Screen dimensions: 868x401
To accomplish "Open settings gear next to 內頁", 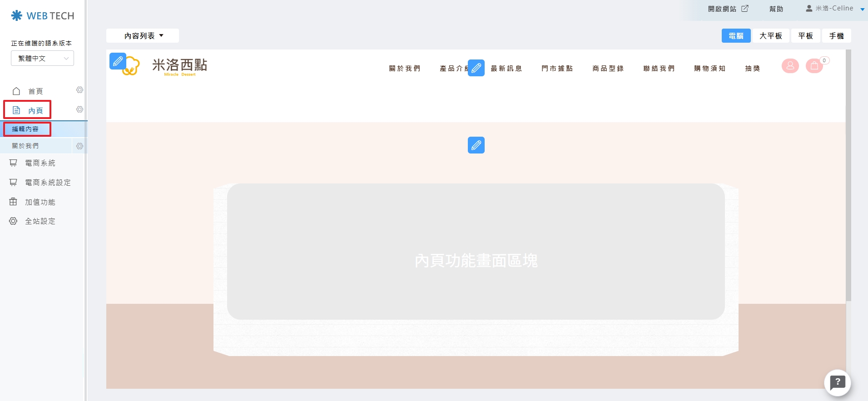I will [x=79, y=109].
